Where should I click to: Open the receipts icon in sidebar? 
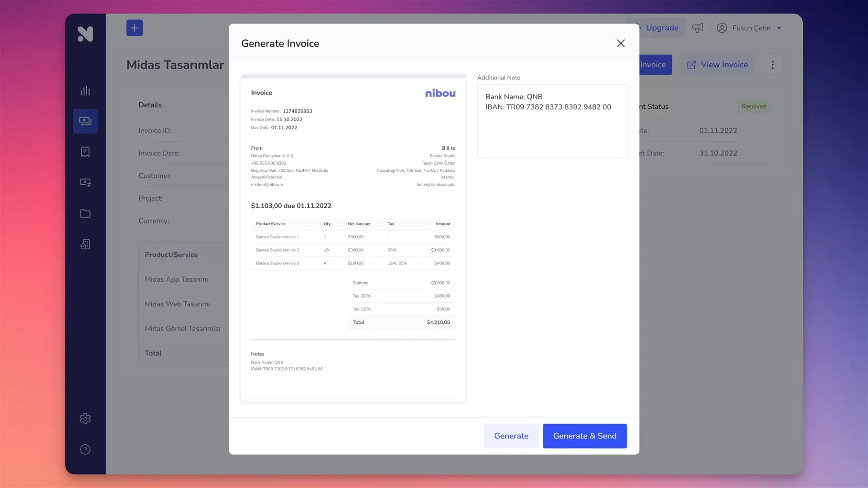click(x=85, y=152)
